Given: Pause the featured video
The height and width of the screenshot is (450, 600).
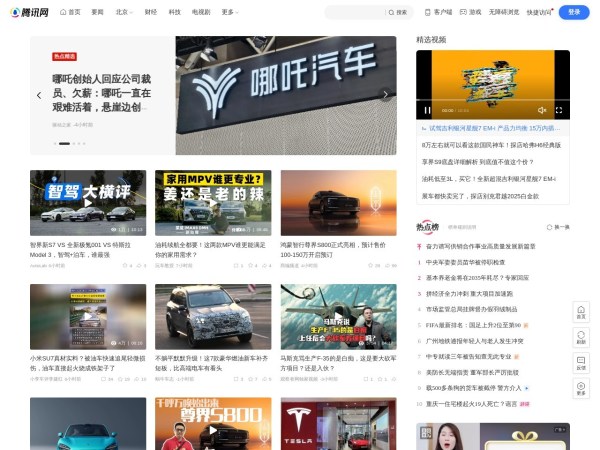Looking at the screenshot, I should pos(428,110).
